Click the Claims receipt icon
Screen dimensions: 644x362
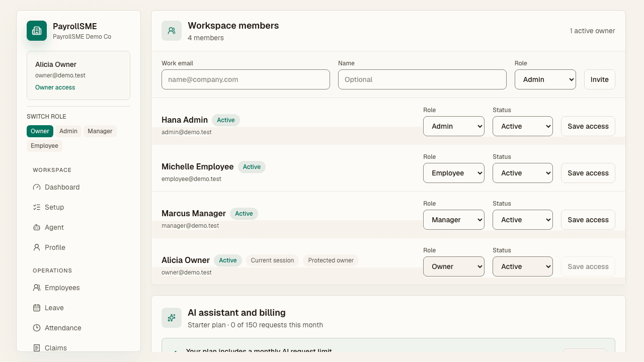pyautogui.click(x=37, y=348)
